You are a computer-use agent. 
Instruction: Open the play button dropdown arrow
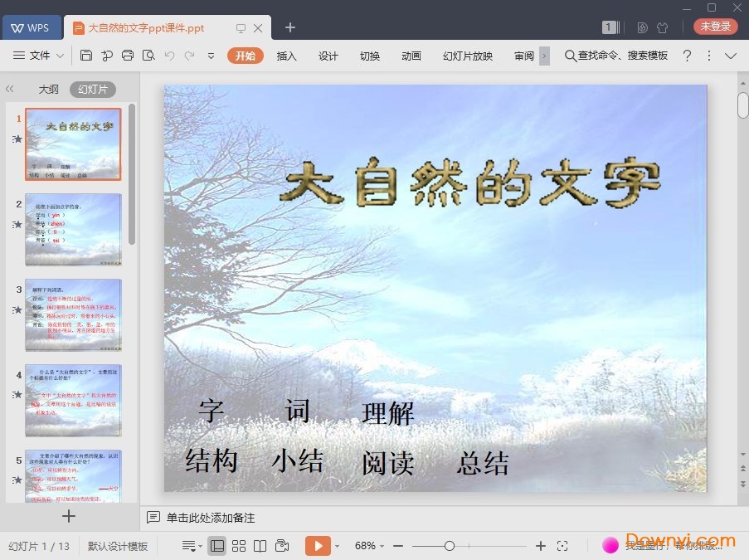(x=337, y=545)
